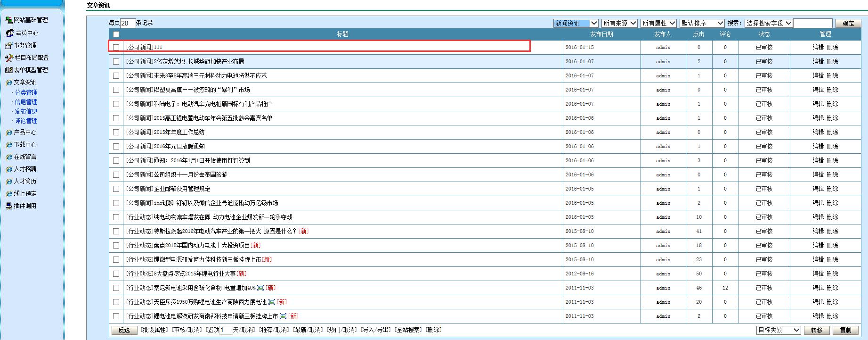Click the 产品中心 sidebar icon
Viewport: 868px width, 340px height.
click(x=9, y=133)
